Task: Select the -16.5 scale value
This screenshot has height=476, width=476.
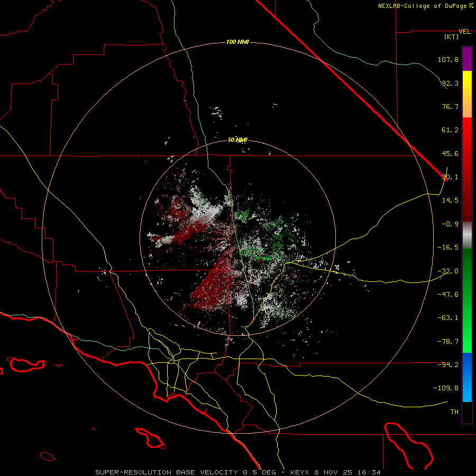Action: (448, 248)
